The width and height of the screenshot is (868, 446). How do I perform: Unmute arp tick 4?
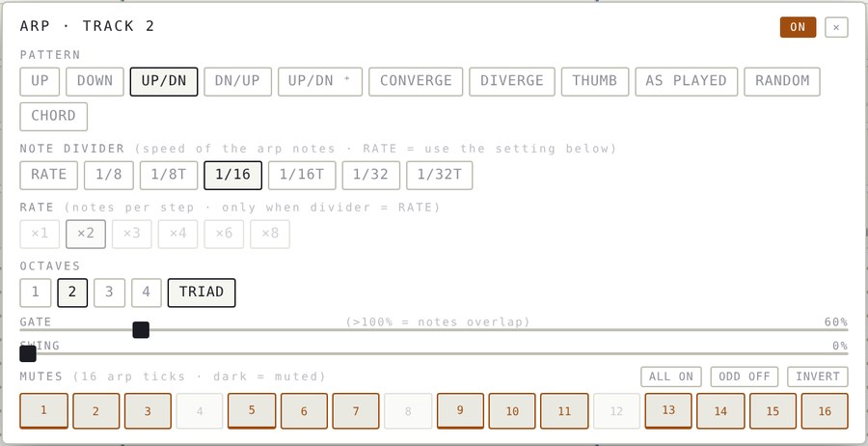[200, 411]
